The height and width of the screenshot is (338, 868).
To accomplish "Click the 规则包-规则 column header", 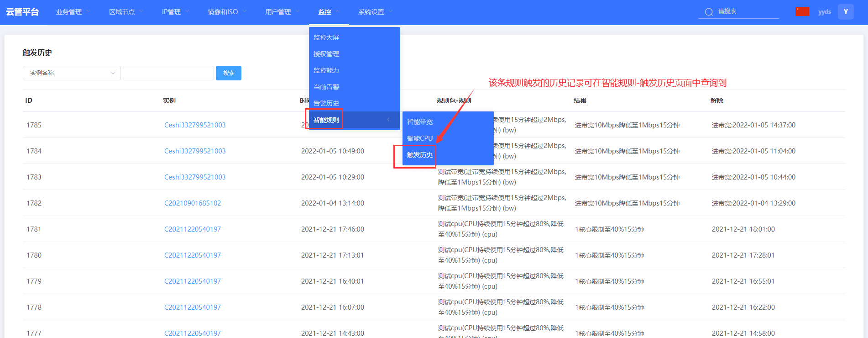I will pyautogui.click(x=454, y=100).
